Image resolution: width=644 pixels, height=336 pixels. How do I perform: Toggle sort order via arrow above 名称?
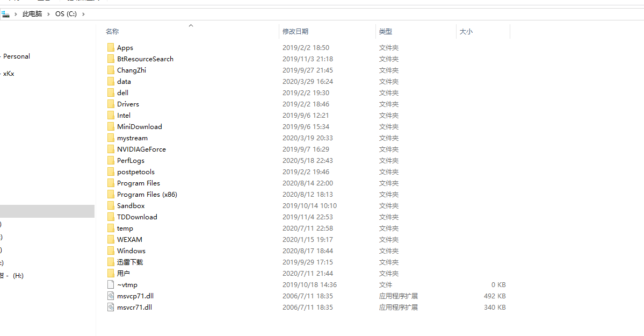(x=191, y=25)
